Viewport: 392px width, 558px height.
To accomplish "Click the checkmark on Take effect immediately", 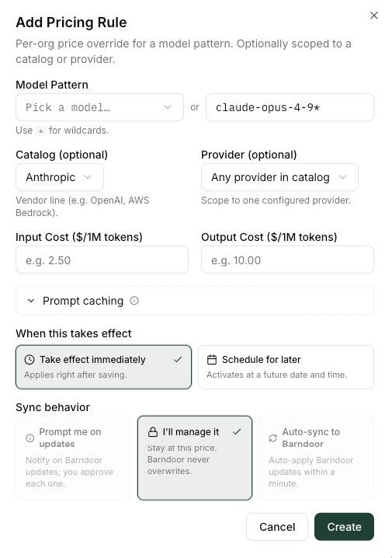I will [x=178, y=360].
